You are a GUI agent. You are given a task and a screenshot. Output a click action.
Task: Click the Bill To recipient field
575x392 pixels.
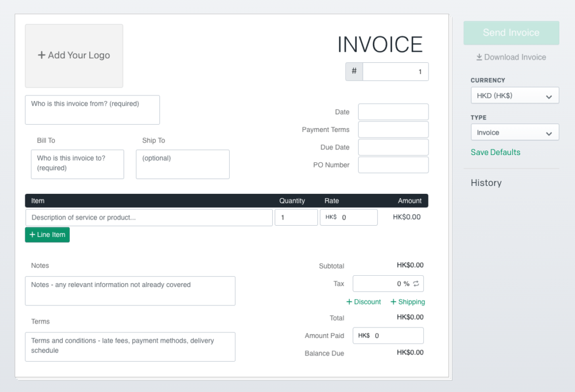click(x=77, y=165)
